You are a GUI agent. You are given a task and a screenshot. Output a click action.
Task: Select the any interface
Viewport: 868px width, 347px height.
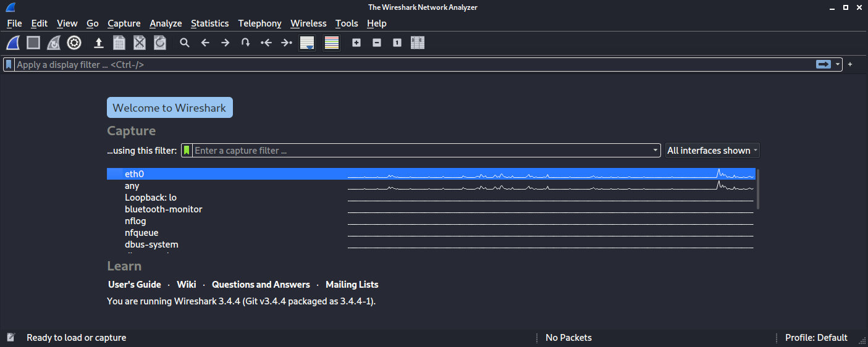431,186
